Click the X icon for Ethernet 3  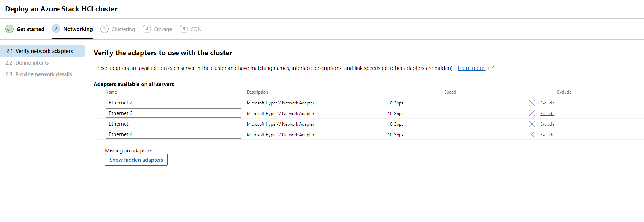(532, 113)
